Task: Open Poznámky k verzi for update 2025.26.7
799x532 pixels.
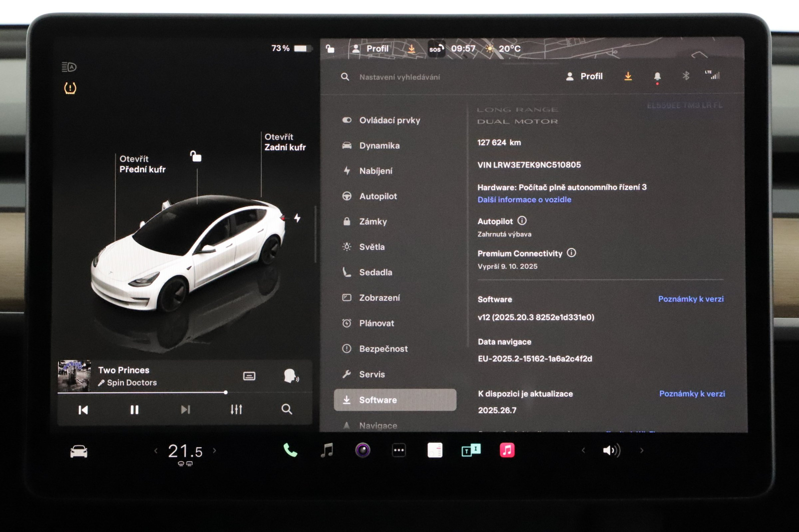Action: coord(692,394)
